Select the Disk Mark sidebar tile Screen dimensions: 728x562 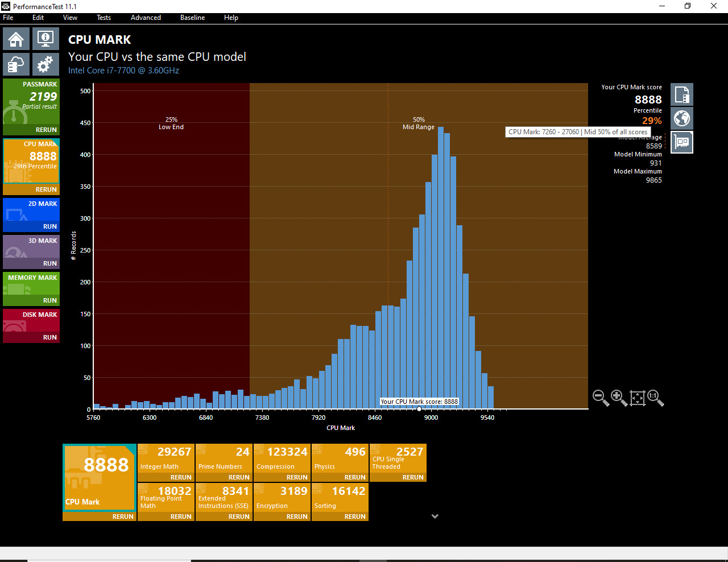[x=31, y=320]
